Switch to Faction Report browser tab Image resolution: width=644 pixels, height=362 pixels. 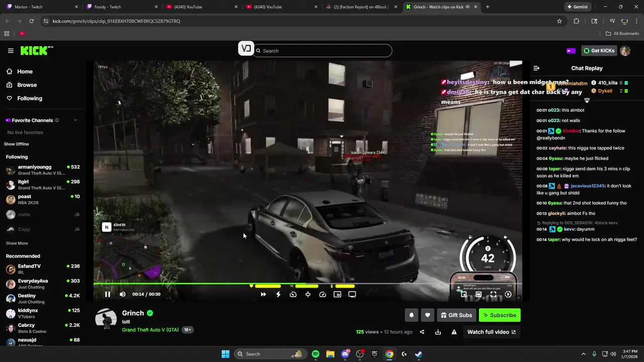362,7
